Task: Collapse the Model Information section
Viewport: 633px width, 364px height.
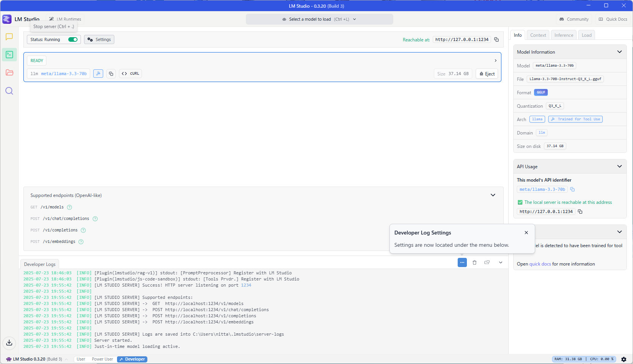Action: pos(619,52)
